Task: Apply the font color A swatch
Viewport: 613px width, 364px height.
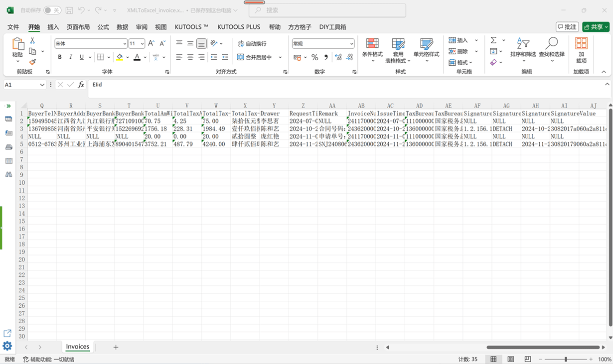Action: click(137, 57)
